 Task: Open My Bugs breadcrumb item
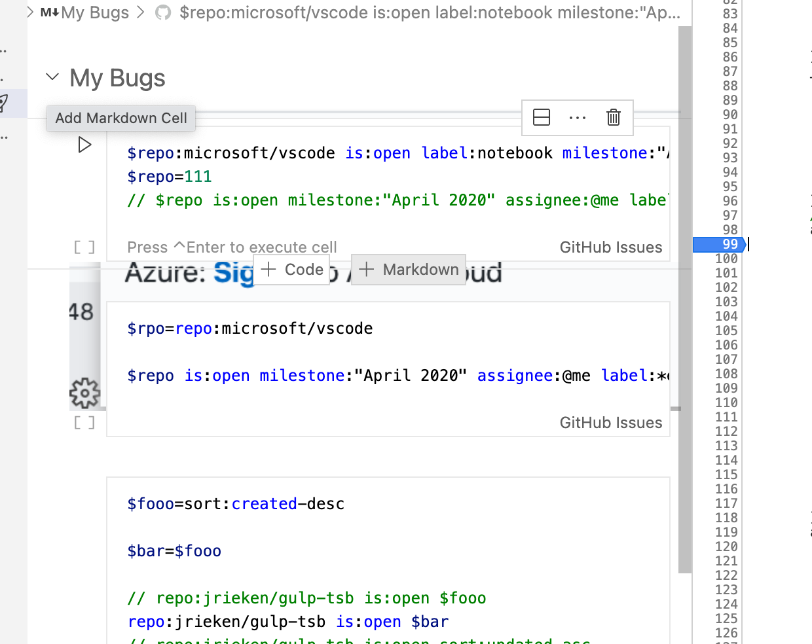pyautogui.click(x=95, y=12)
